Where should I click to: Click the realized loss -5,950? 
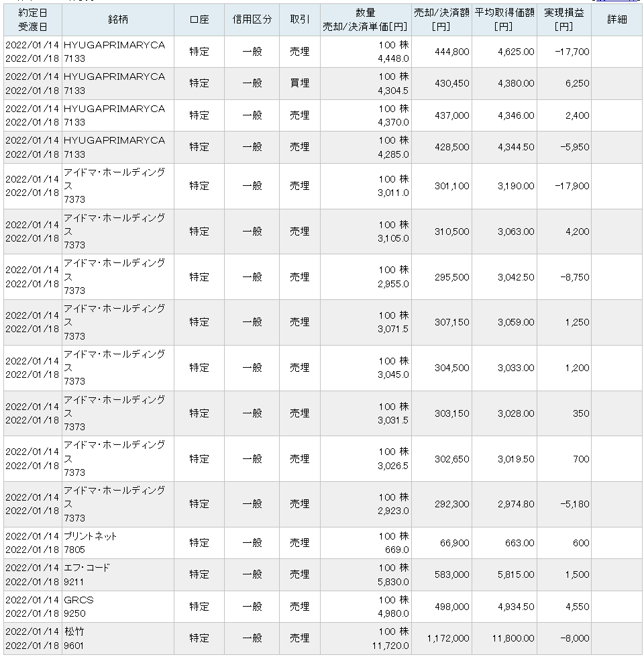point(574,147)
